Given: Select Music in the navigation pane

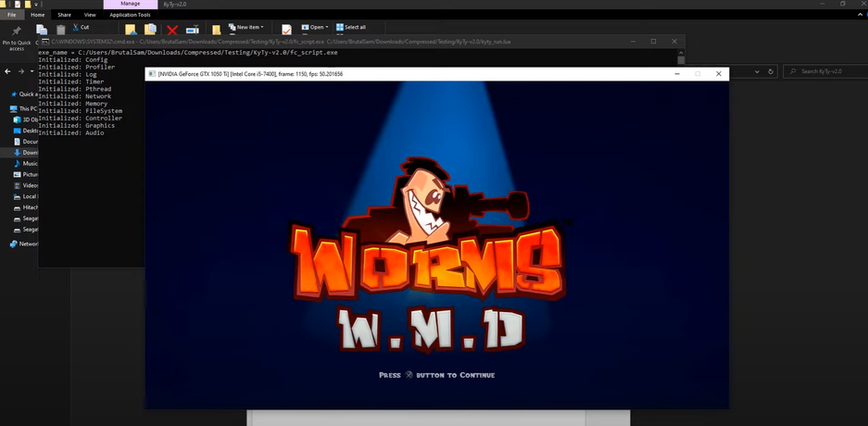Looking at the screenshot, I should click(30, 163).
